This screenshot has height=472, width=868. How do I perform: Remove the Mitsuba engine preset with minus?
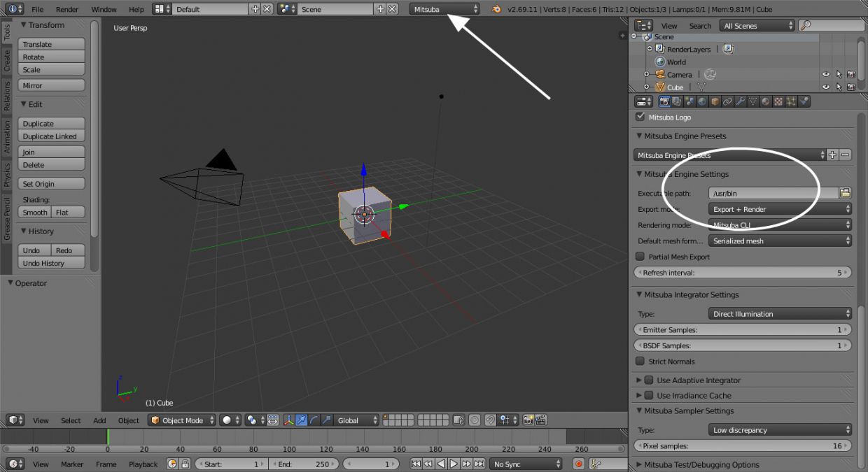(846, 155)
